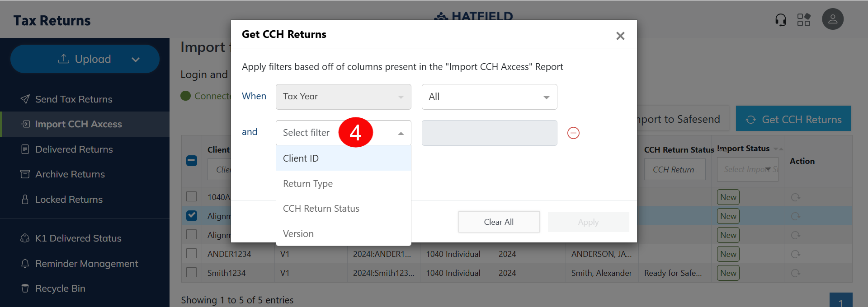This screenshot has height=307, width=868.
Task: Open the All tax year dropdown
Action: (489, 97)
